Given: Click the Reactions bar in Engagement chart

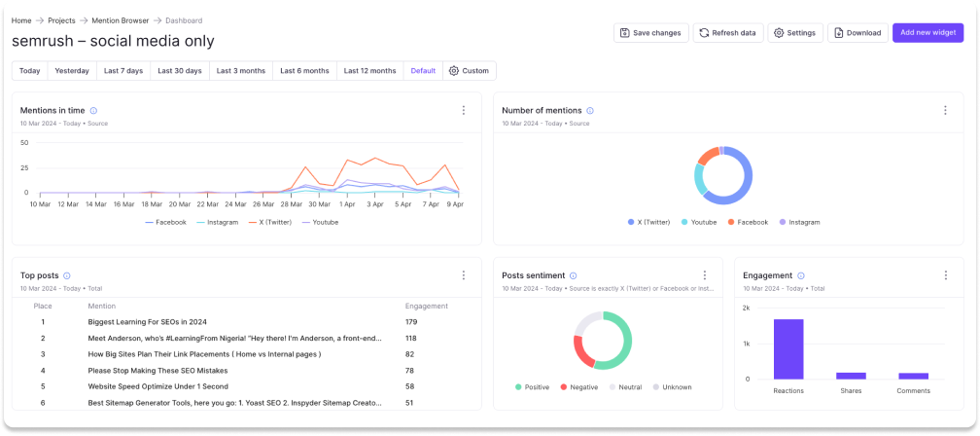Looking at the screenshot, I should coord(788,349).
